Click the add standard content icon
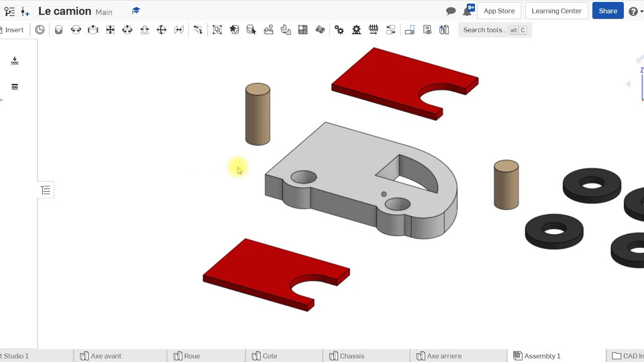The width and height of the screenshot is (644, 362). (x=444, y=30)
